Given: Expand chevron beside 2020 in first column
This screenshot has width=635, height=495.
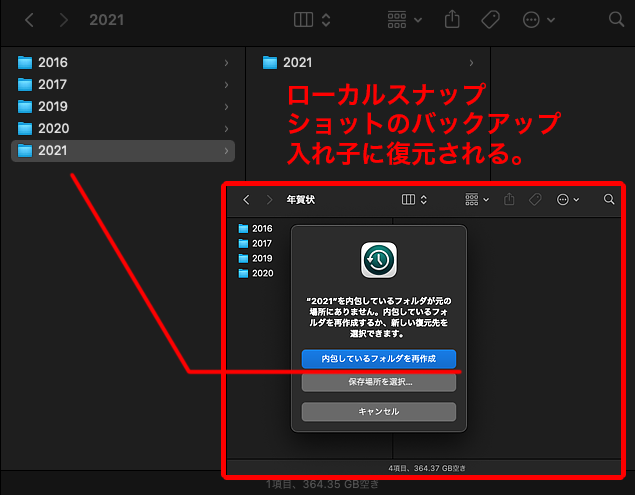Looking at the screenshot, I should (226, 128).
